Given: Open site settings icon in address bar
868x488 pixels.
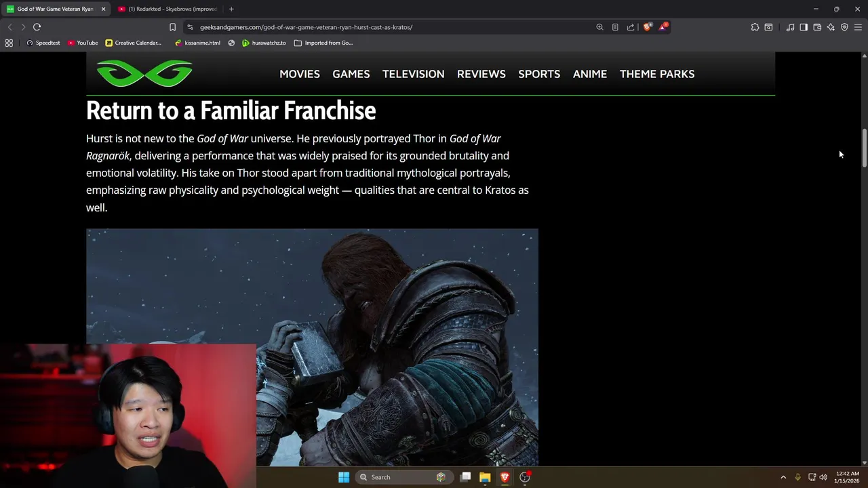Looking at the screenshot, I should (x=191, y=27).
